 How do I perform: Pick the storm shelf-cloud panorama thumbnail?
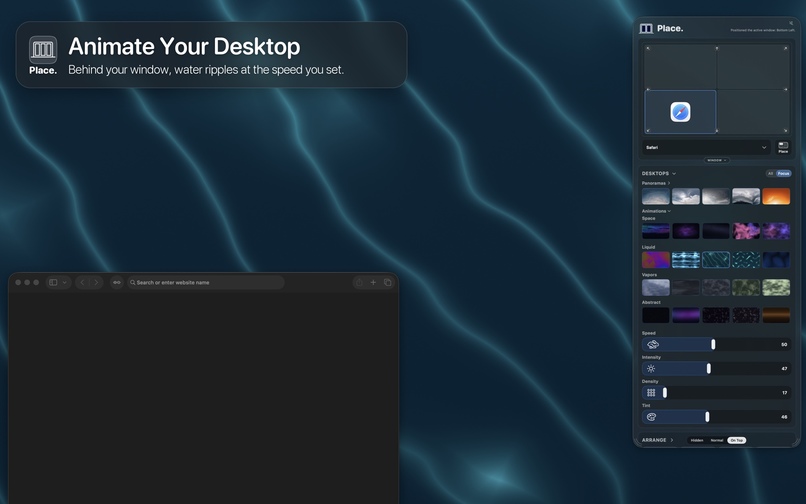point(745,196)
